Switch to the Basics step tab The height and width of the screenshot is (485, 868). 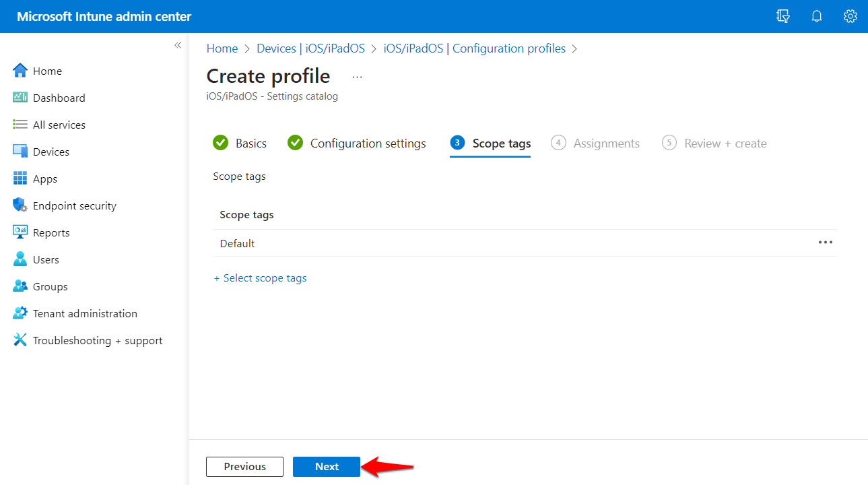[x=240, y=143]
